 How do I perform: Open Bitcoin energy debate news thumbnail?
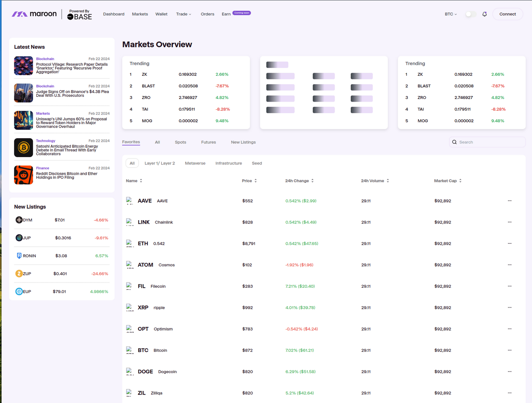[x=24, y=148]
